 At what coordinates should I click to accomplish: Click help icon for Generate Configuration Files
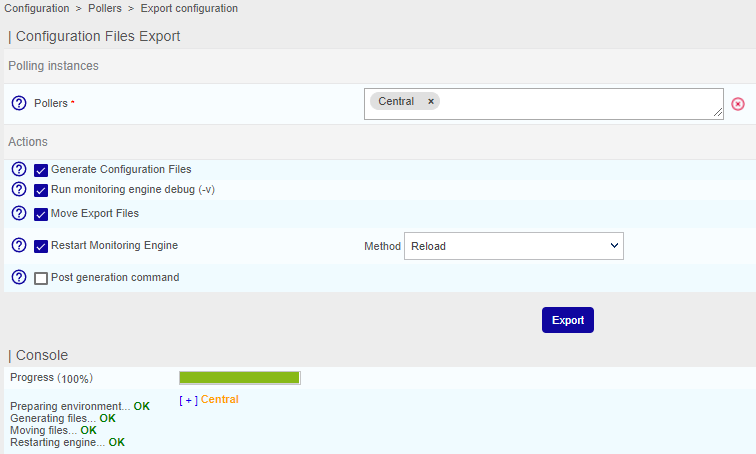[18, 170]
